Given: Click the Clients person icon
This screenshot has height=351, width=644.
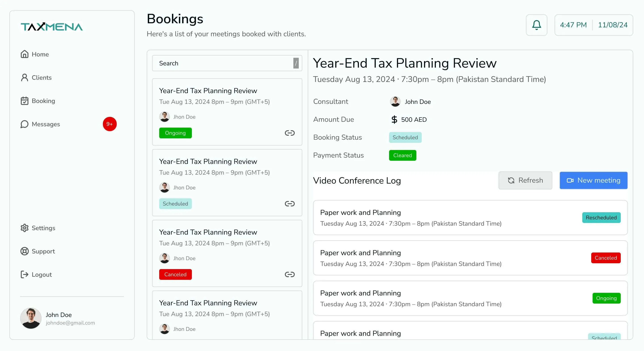Looking at the screenshot, I should [x=25, y=77].
